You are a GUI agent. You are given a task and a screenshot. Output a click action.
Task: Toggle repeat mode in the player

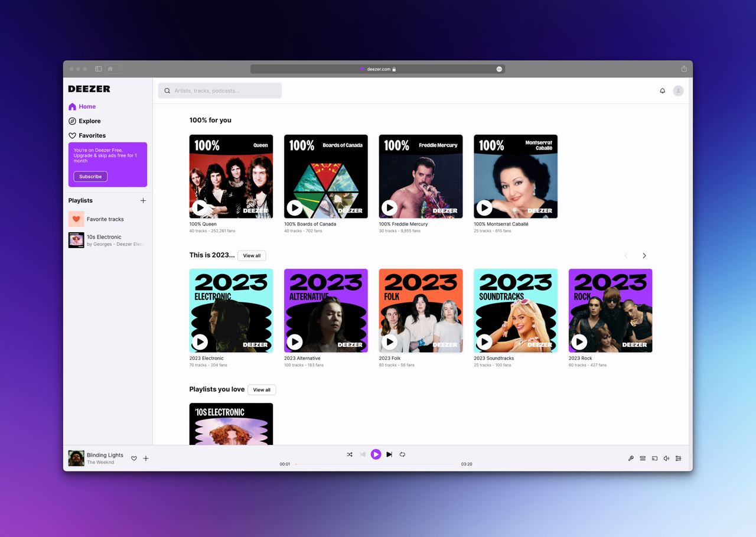coord(402,454)
